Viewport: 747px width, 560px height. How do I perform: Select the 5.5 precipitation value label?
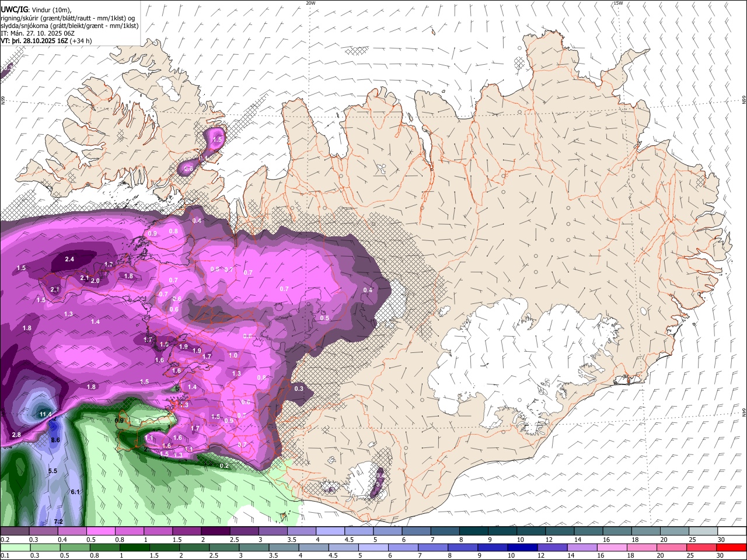click(x=53, y=471)
